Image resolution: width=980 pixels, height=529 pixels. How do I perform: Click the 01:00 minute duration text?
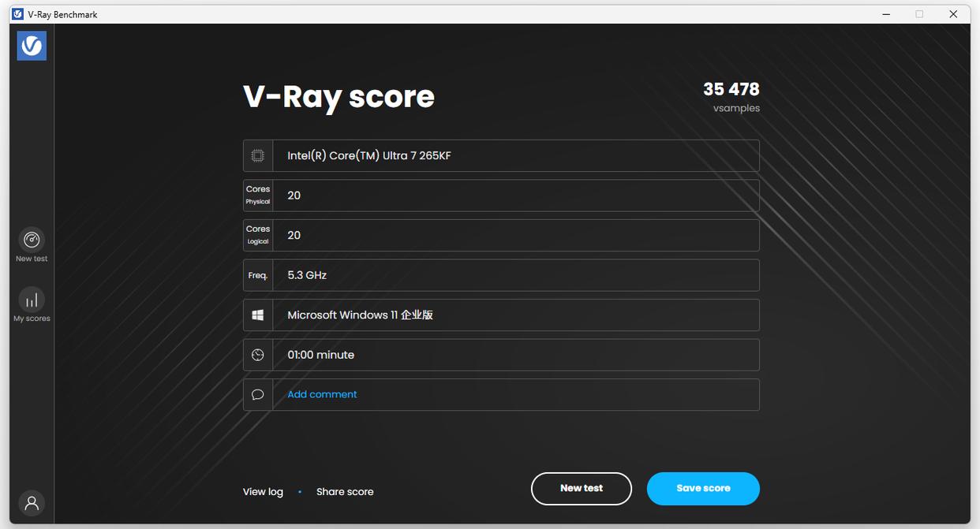coord(320,355)
